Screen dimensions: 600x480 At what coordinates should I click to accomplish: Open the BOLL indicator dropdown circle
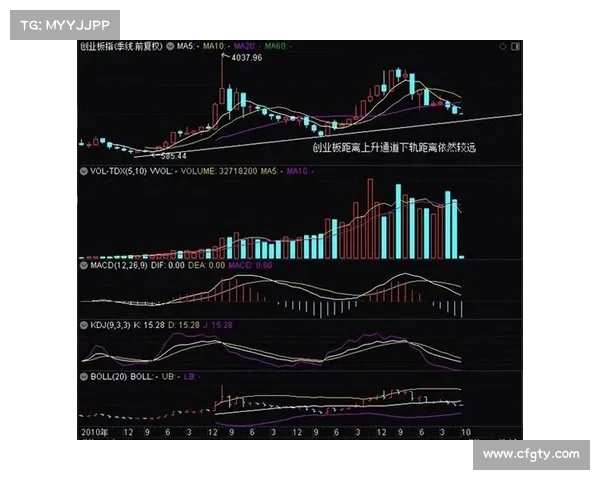(84, 377)
